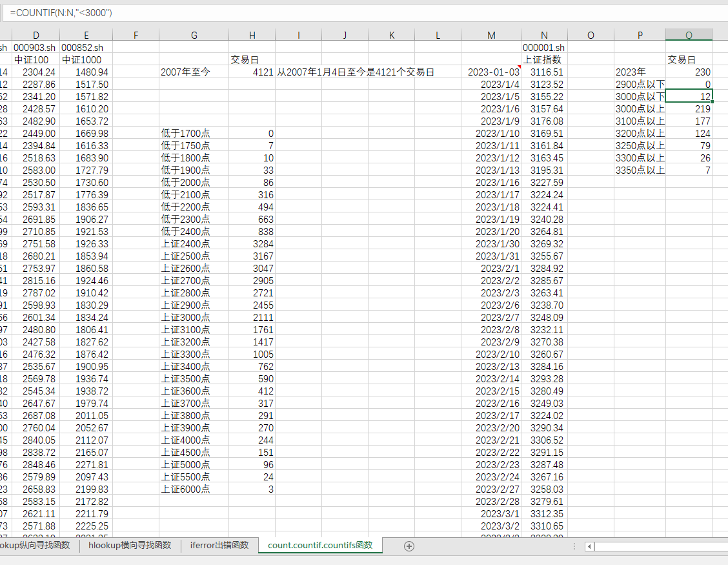Select column N header
The height and width of the screenshot is (565, 728).
(x=544, y=36)
